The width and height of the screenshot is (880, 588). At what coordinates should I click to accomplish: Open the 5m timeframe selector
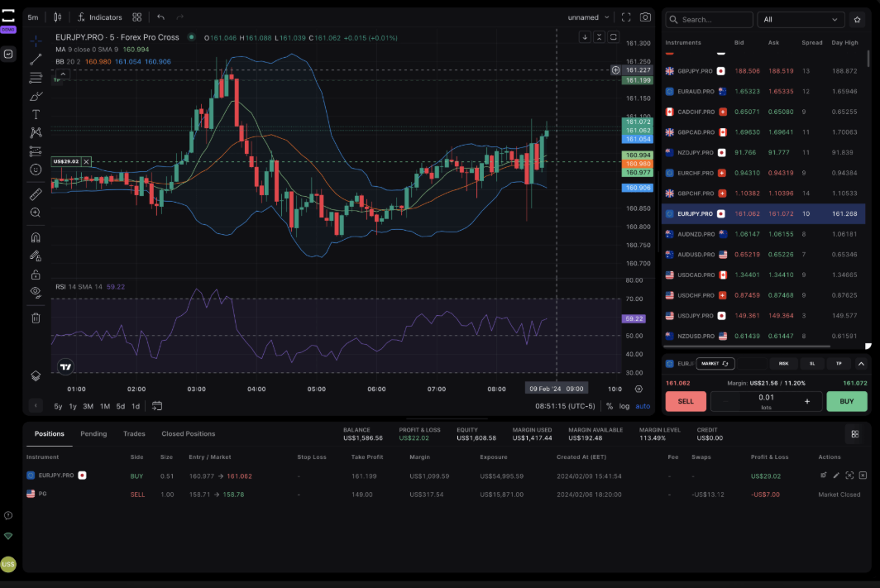coord(33,17)
